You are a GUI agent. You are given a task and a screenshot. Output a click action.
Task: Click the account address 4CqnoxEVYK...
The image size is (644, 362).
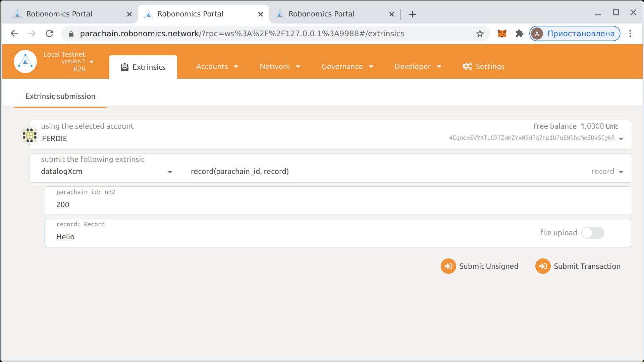tap(532, 138)
